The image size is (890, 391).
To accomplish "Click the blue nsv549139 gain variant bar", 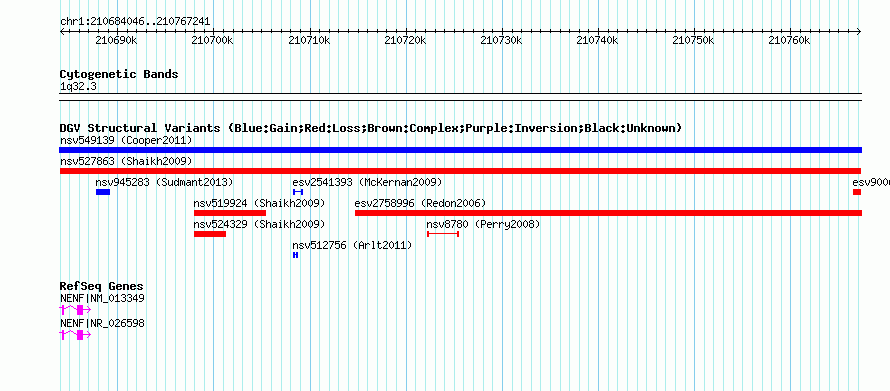I will 460,150.
